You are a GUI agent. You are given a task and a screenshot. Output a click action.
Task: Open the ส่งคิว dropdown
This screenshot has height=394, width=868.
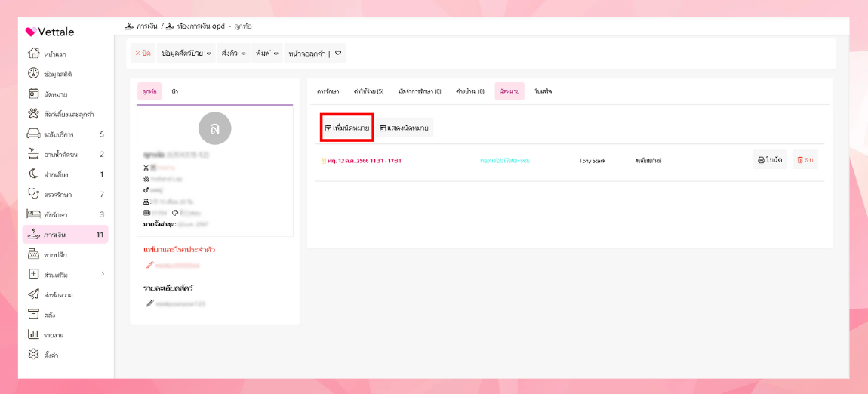tap(233, 53)
